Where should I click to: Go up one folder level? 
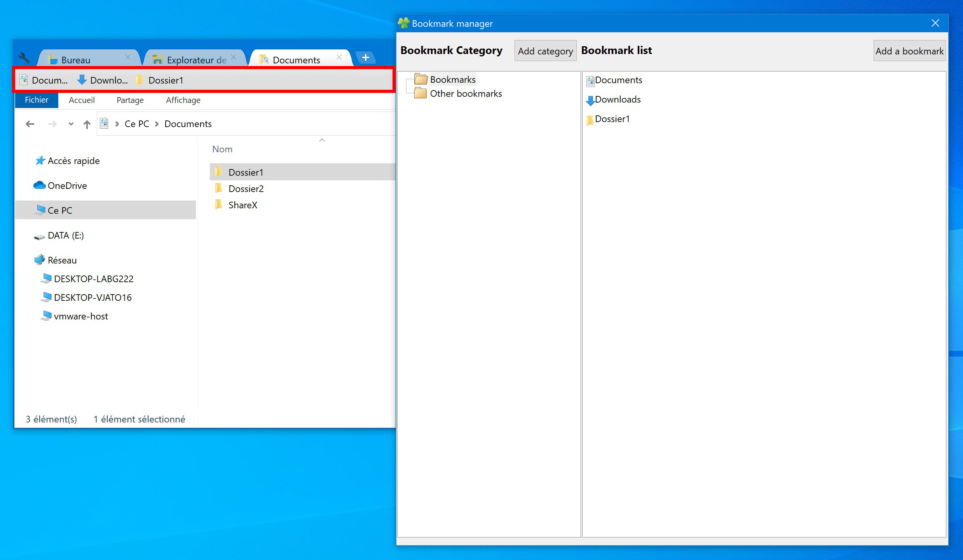(87, 124)
